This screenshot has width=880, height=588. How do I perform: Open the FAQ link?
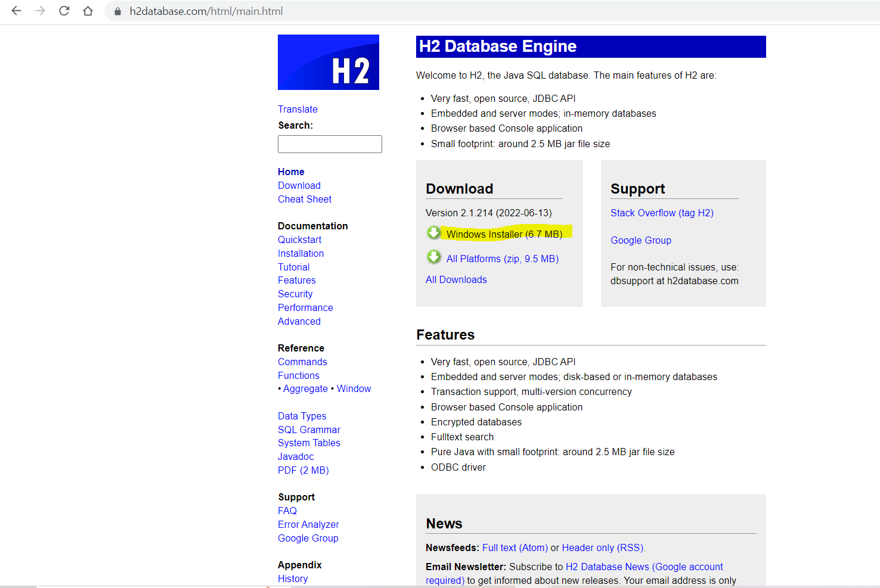pos(287,511)
